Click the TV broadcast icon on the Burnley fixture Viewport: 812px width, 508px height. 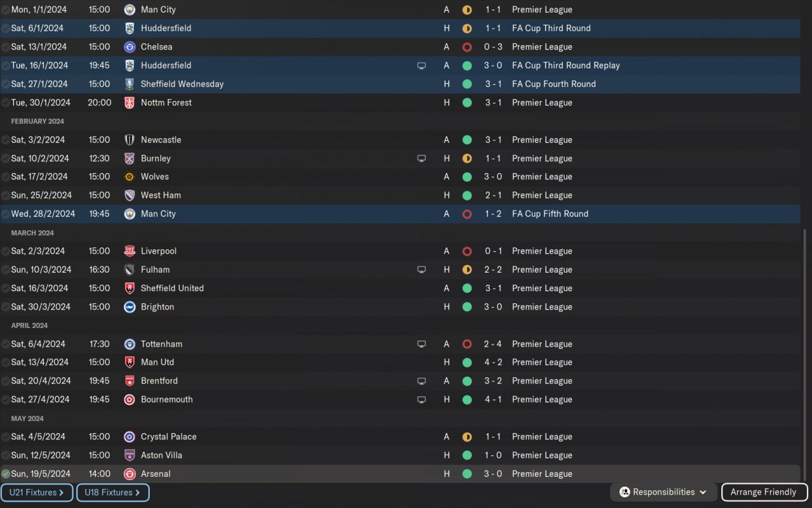pos(421,159)
